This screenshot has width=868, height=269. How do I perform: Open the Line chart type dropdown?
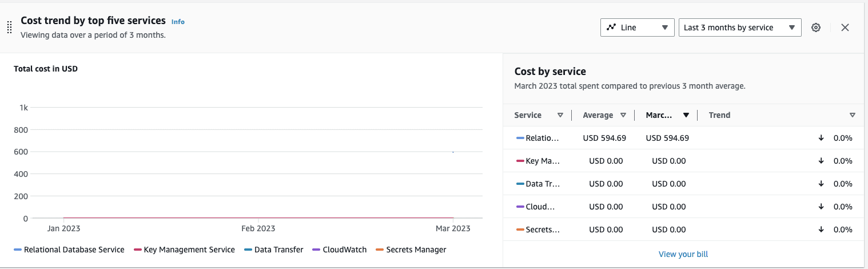tap(637, 27)
